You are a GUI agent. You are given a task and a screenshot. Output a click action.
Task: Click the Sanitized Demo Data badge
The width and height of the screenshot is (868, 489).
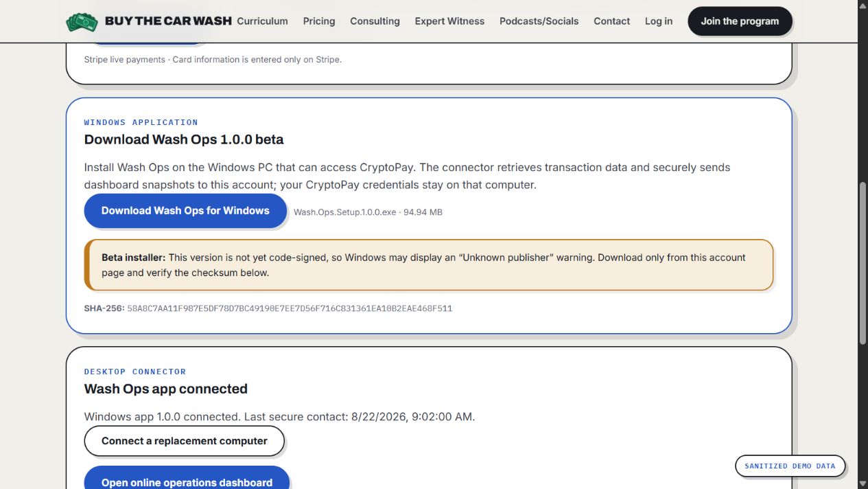[x=790, y=466]
